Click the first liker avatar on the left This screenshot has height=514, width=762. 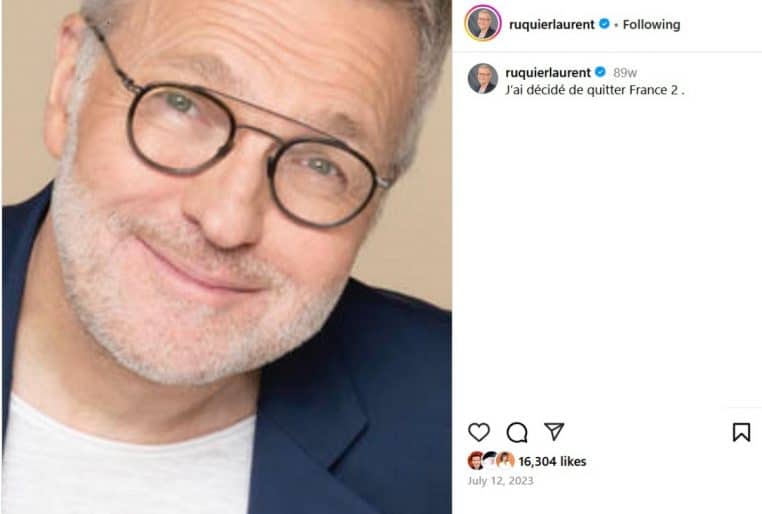475,461
